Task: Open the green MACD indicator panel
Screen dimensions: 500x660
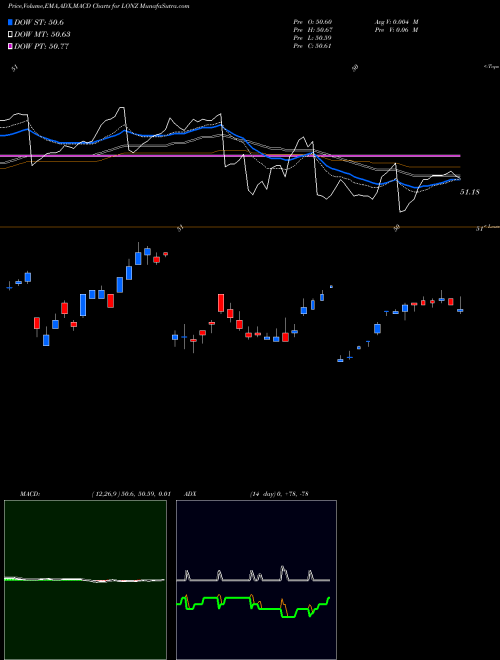Action: (85, 580)
